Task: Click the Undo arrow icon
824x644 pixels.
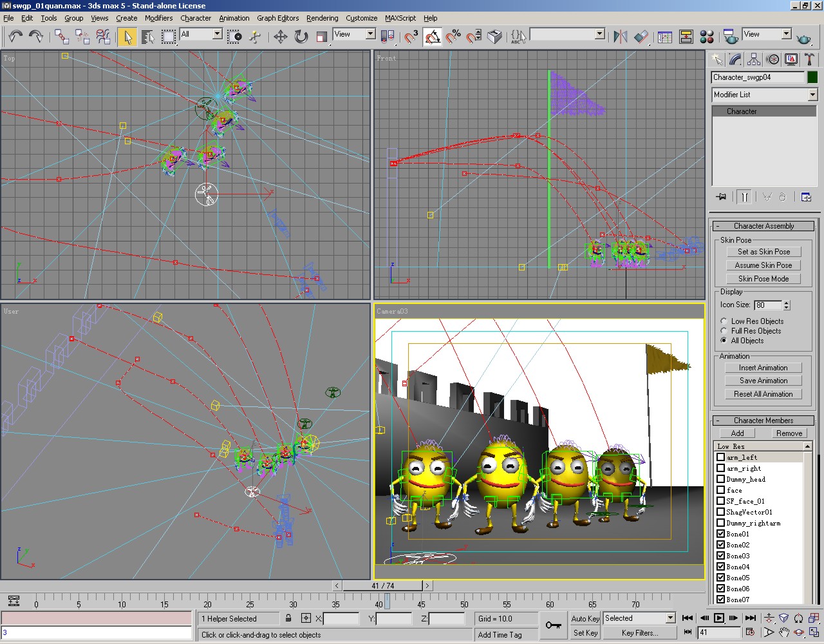Action: (15, 37)
